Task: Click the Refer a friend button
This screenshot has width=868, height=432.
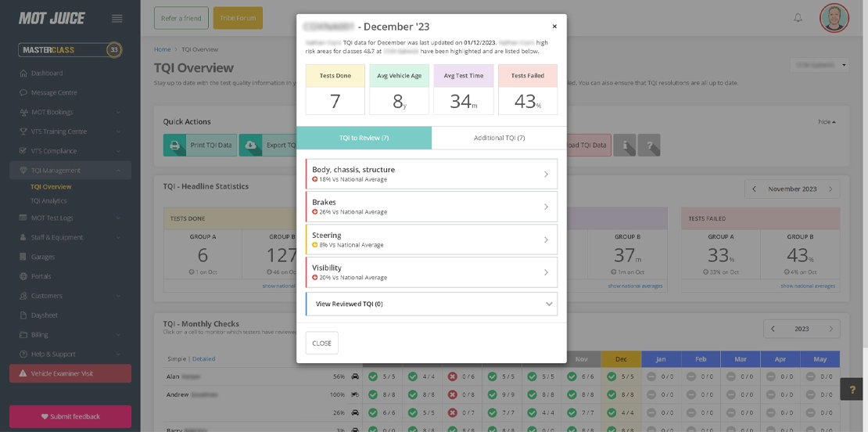Action: point(181,18)
